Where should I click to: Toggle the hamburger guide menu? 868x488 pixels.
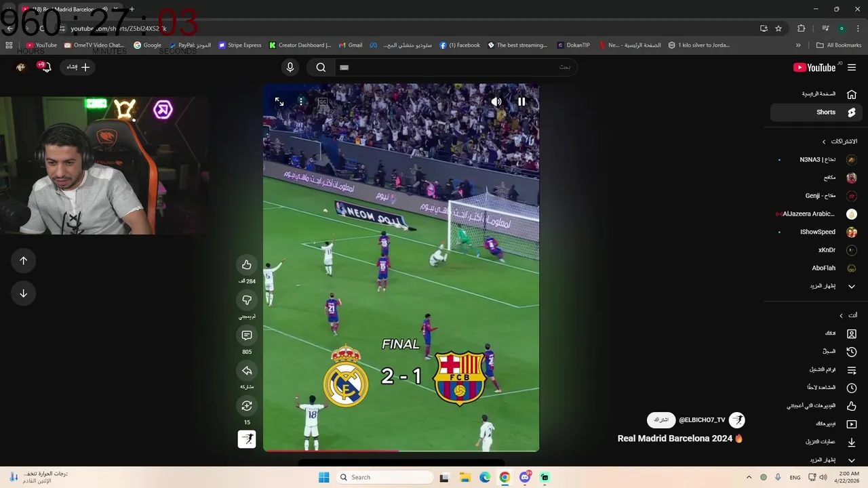point(852,67)
